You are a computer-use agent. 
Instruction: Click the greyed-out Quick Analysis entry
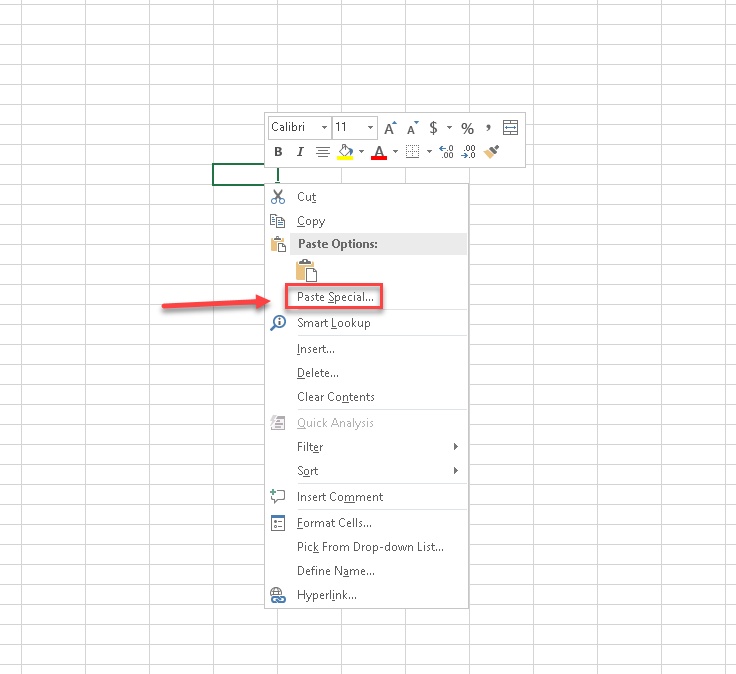click(367, 423)
